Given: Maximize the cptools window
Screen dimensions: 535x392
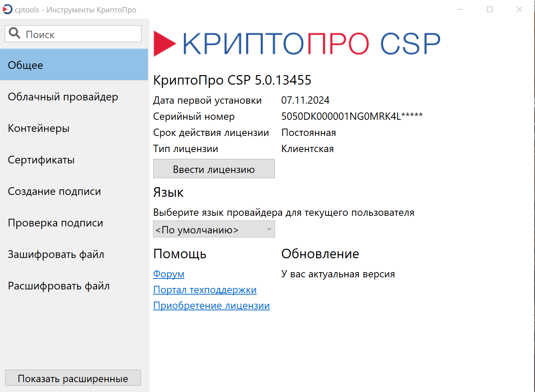Looking at the screenshot, I should pyautogui.click(x=490, y=10).
